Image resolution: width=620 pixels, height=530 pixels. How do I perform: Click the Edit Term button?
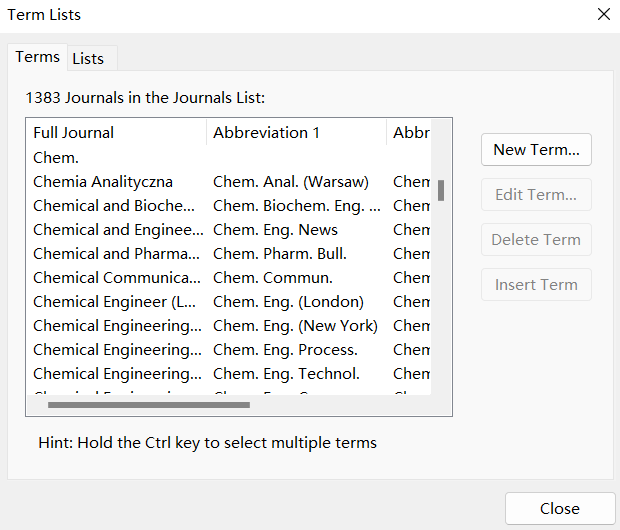point(536,195)
